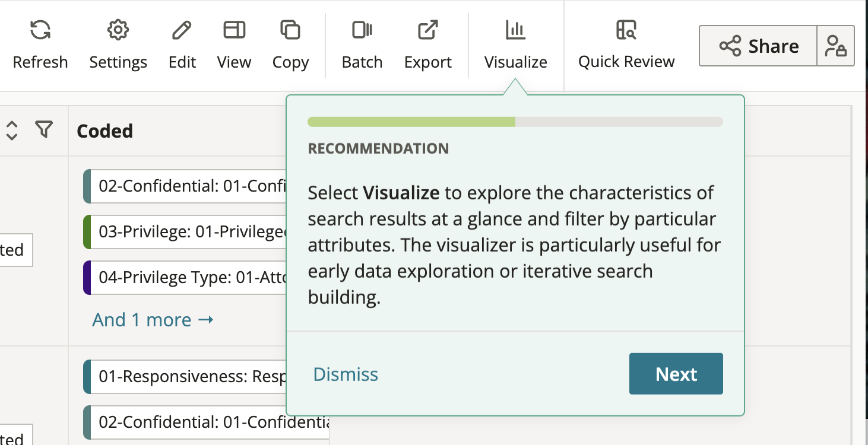Image resolution: width=868 pixels, height=445 pixels.
Task: Click the column sort chevrons
Action: pyautogui.click(x=12, y=129)
